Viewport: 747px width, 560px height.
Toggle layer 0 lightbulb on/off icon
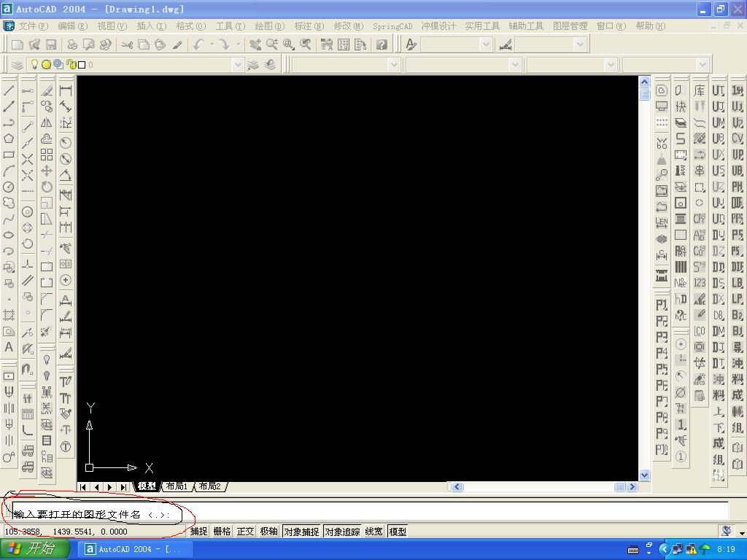[x=34, y=64]
